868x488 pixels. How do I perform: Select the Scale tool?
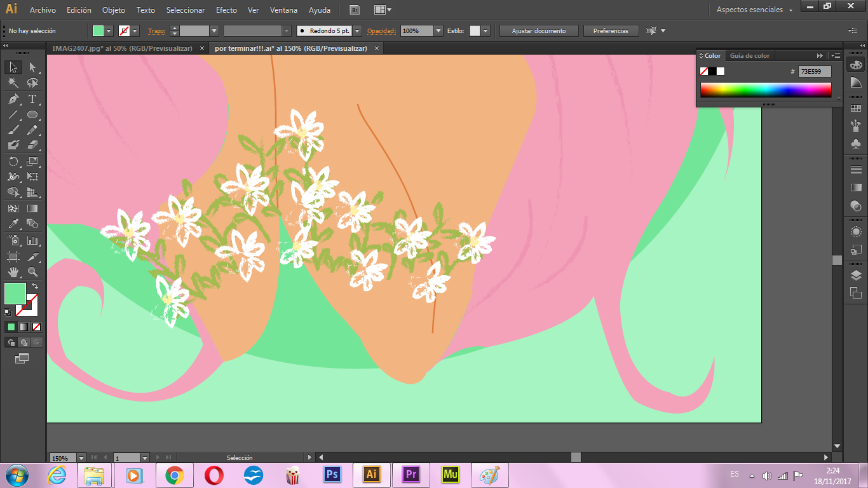tap(32, 161)
